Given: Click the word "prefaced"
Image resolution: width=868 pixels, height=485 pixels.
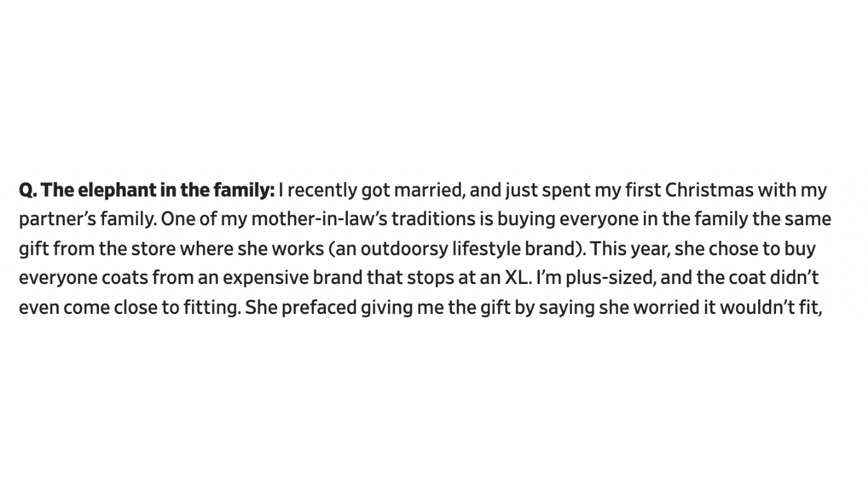Looking at the screenshot, I should [x=319, y=308].
